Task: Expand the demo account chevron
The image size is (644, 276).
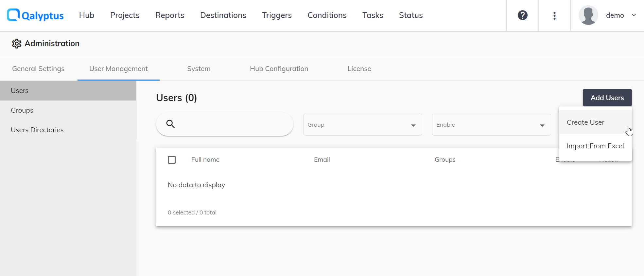Action: [634, 15]
